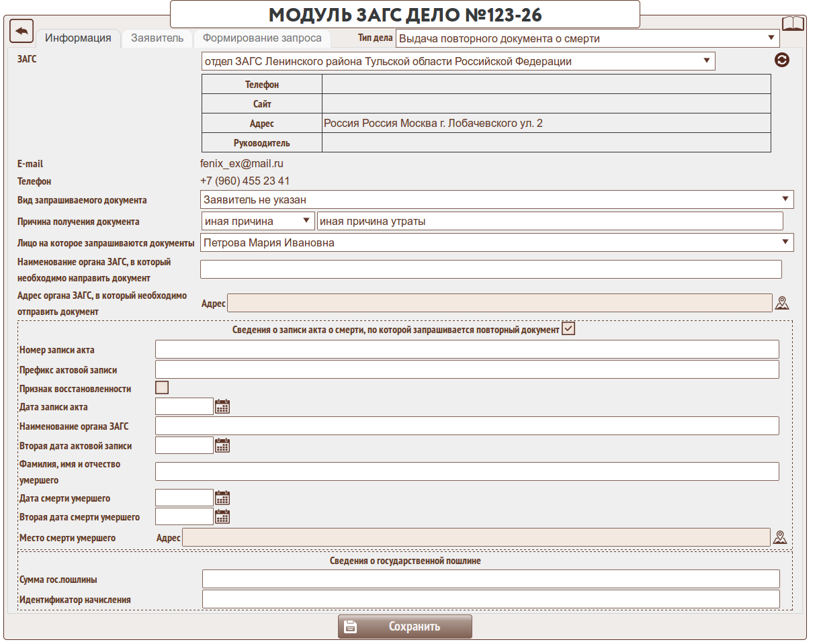
Task: Click the Сохранить button
Action: click(x=404, y=627)
